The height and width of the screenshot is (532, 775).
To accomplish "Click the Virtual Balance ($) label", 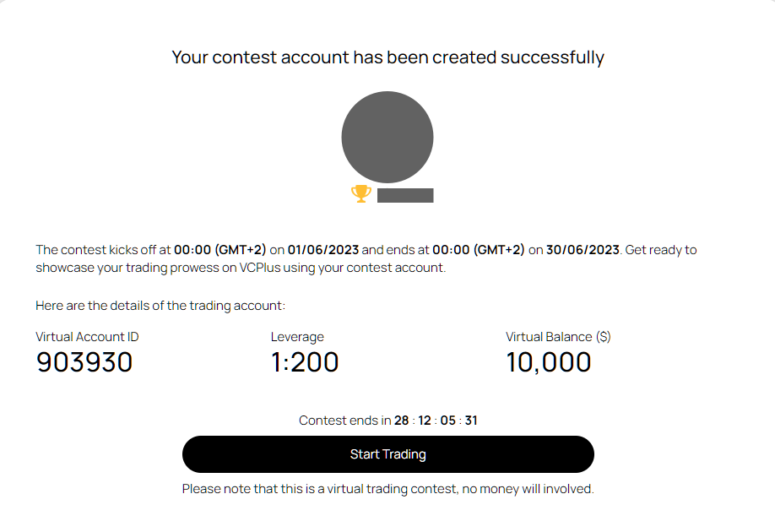I will [558, 337].
